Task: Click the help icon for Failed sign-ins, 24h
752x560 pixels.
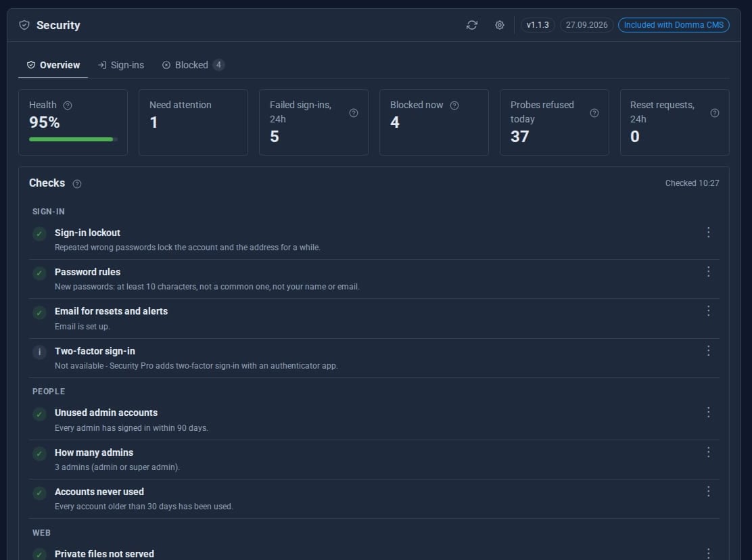Action: 354,113
